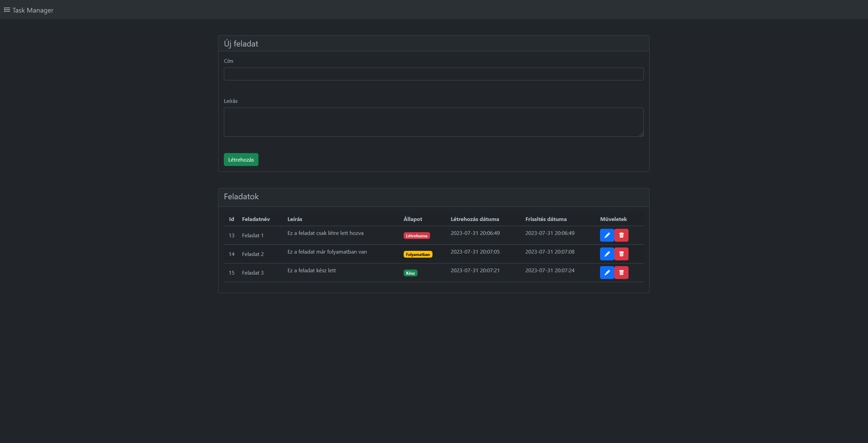Viewport: 868px width, 443px height.
Task: Click into the Leírás textarea
Action: coord(433,122)
